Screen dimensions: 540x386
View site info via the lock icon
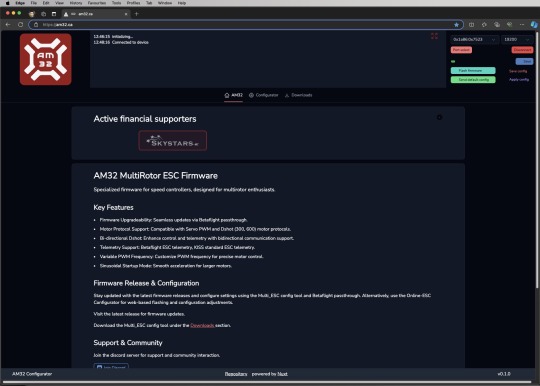tap(36, 25)
